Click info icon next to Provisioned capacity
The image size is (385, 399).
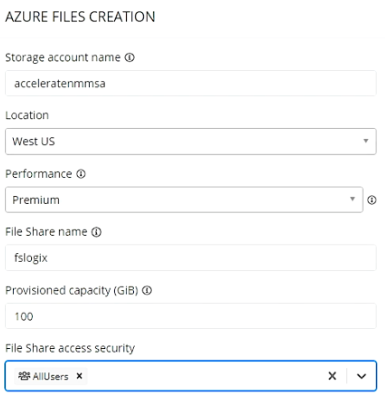pos(147,290)
